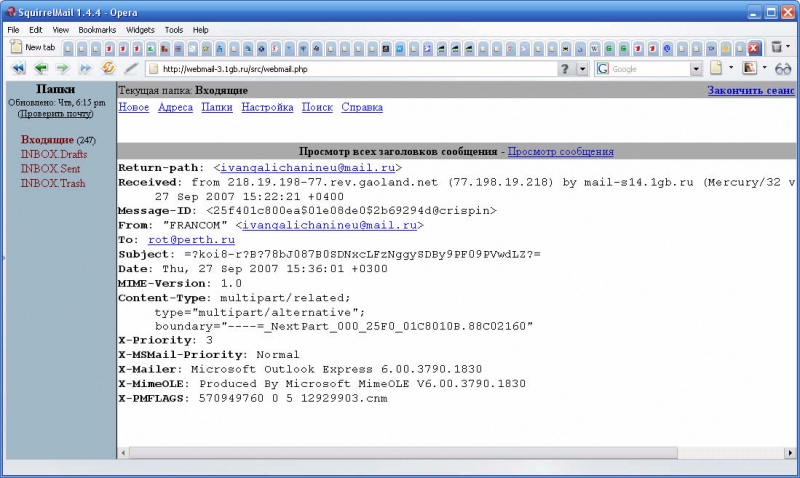Open the show images dropdown arrow

[764, 69]
